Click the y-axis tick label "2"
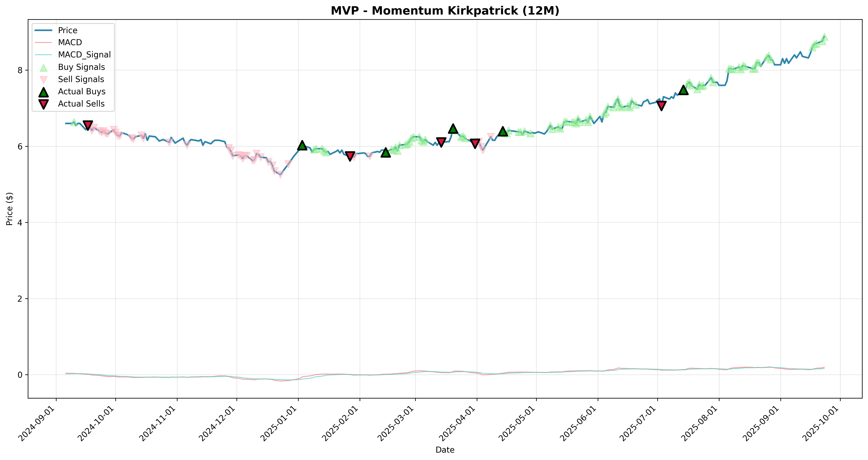Image resolution: width=868 pixels, height=460 pixels. pyautogui.click(x=20, y=299)
